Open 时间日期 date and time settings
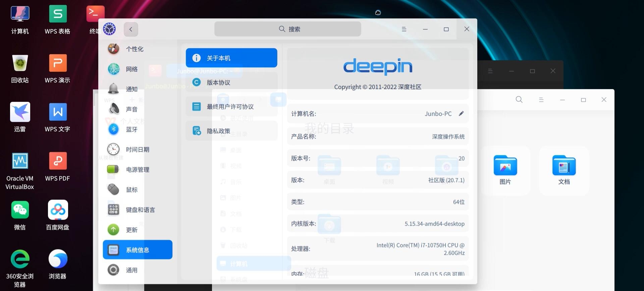This screenshot has height=291, width=644. [137, 149]
